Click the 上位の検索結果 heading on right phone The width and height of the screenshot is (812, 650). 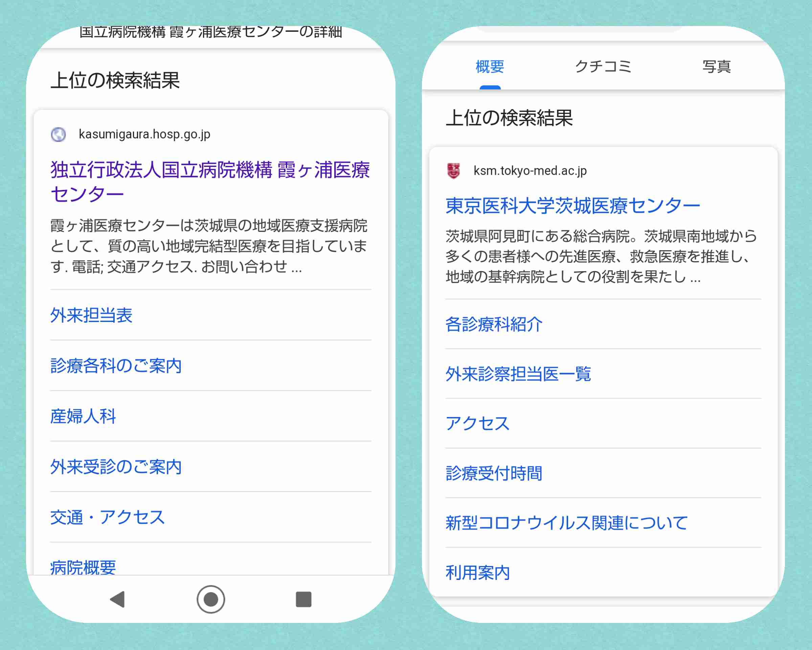click(509, 117)
